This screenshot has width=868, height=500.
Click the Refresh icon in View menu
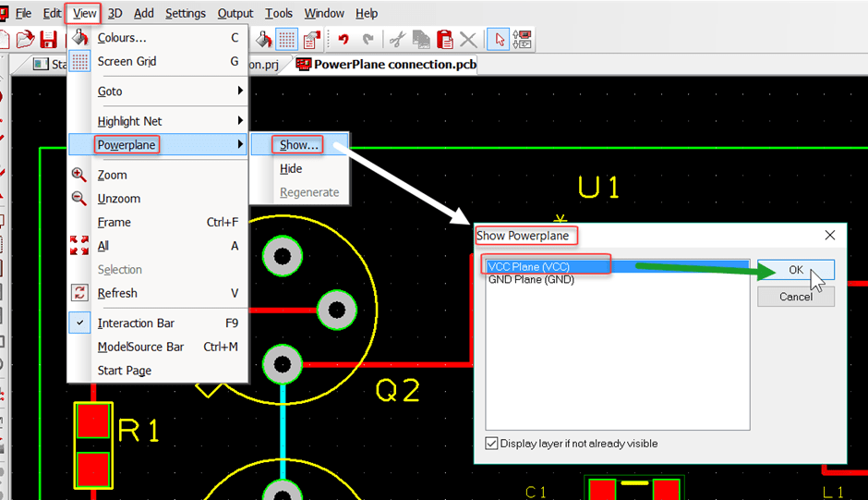(79, 293)
